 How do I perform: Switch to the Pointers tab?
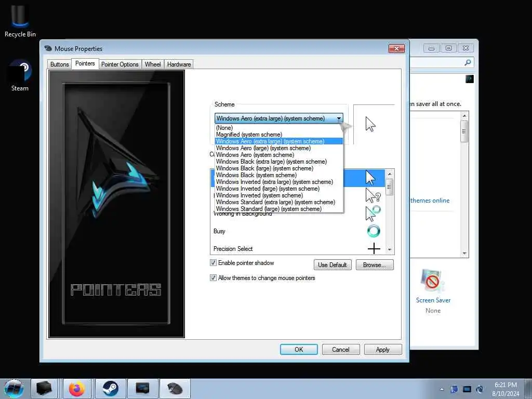coord(85,63)
